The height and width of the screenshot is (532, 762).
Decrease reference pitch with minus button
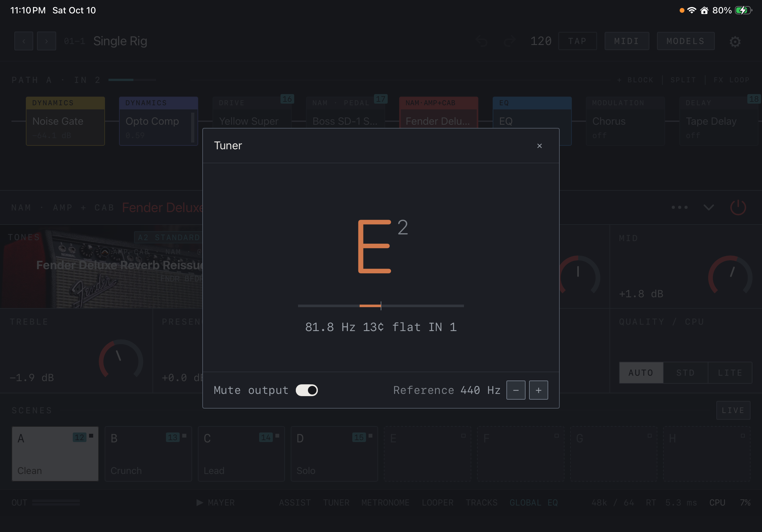click(516, 390)
